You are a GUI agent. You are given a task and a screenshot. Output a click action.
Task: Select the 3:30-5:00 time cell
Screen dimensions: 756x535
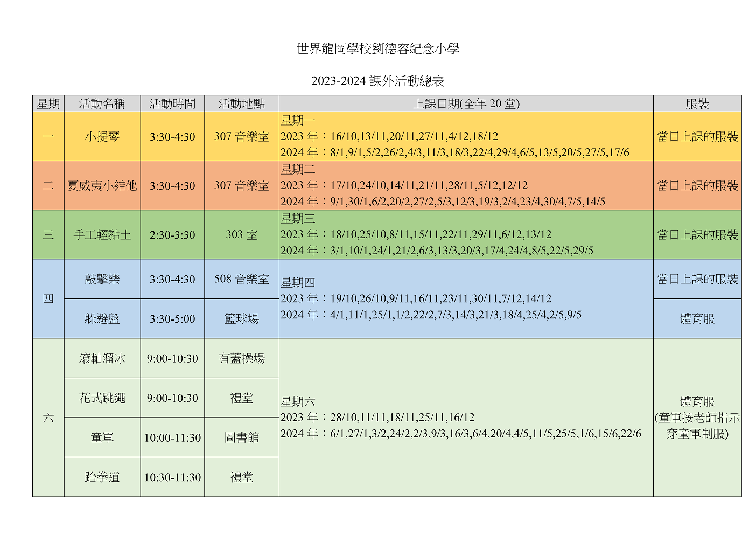pos(172,319)
